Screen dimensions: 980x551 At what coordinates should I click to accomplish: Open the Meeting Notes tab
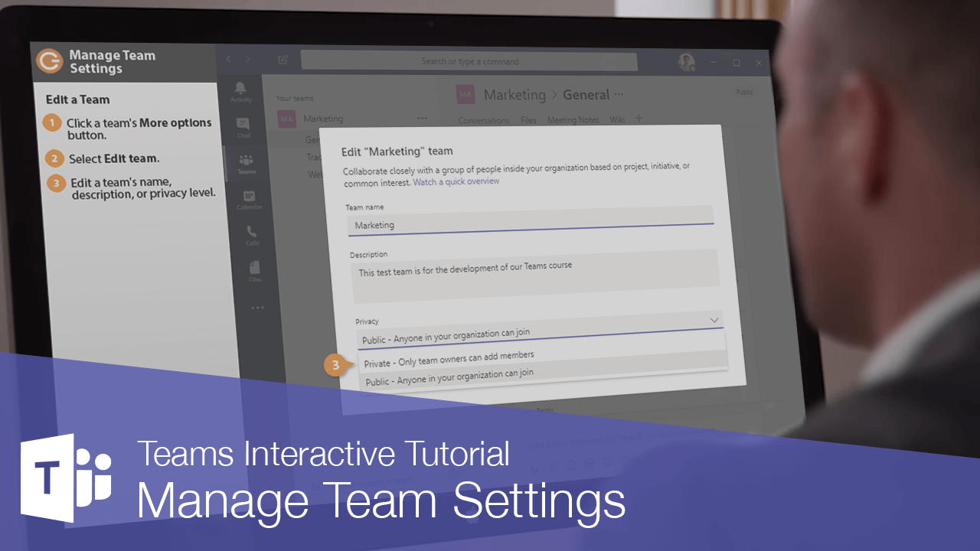(573, 120)
